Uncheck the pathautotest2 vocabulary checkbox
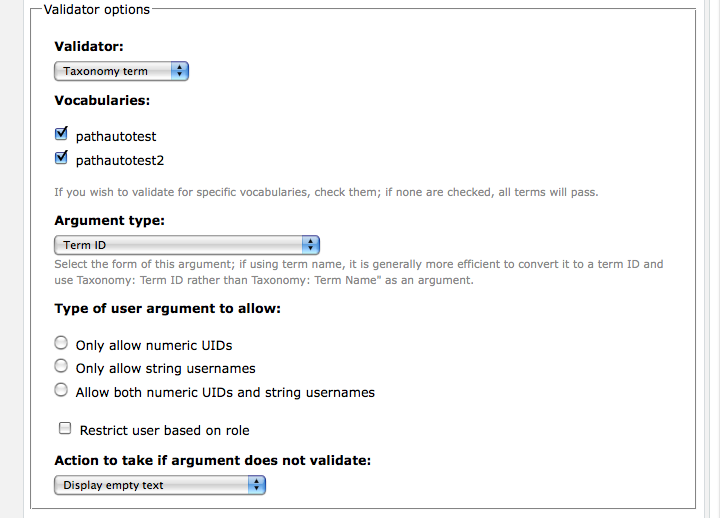 pos(61,158)
